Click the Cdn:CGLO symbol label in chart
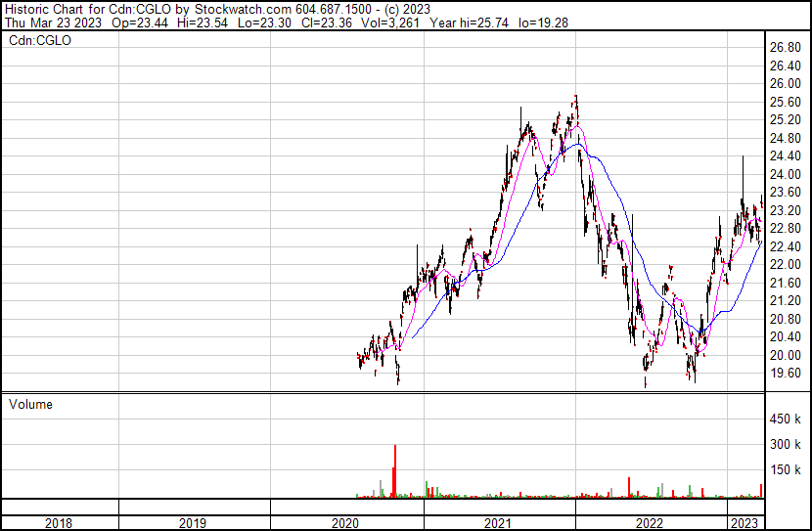Image resolution: width=812 pixels, height=531 pixels. (39, 40)
